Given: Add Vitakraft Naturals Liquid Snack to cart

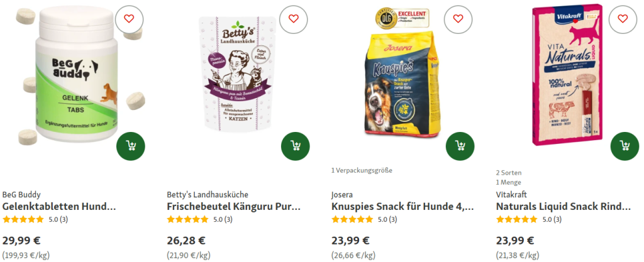Looking at the screenshot, I should [625, 146].
